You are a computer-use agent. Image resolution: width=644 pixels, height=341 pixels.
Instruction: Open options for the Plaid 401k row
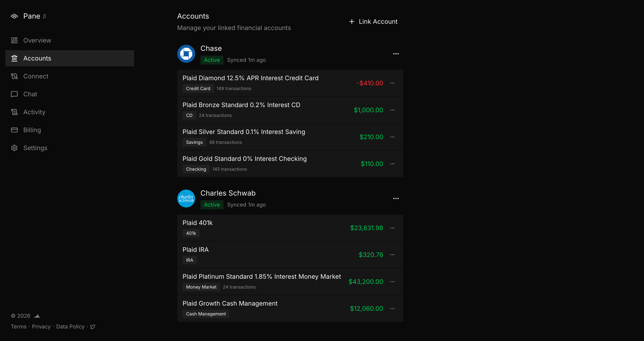click(x=392, y=228)
